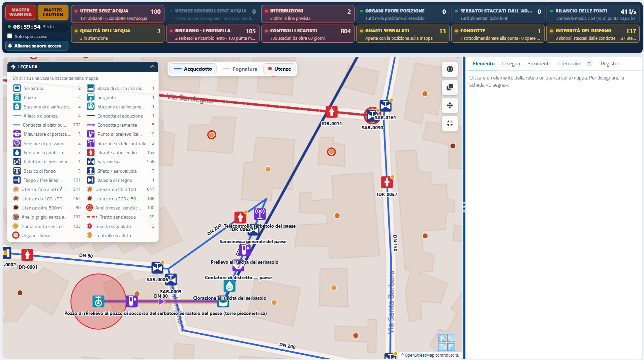
Task: Select hydrant IDR-0057 marker
Action: pos(387,182)
